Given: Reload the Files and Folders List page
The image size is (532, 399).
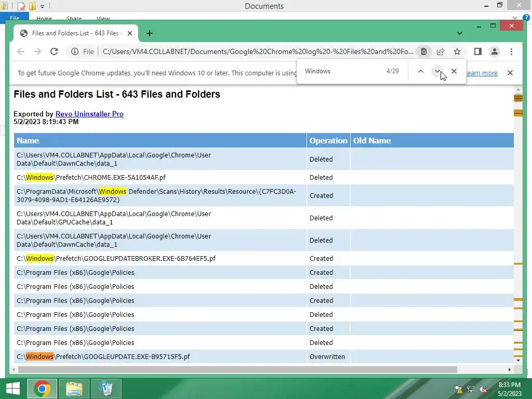Looking at the screenshot, I should (x=54, y=51).
